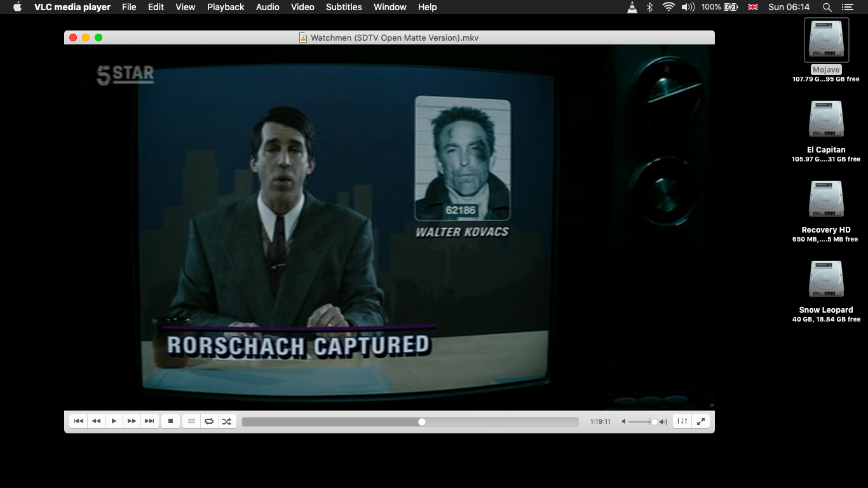868x488 pixels.
Task: Open the Window menu
Action: tap(390, 7)
